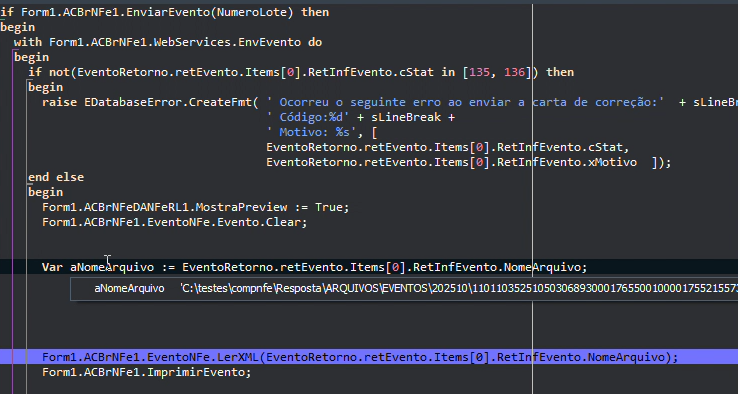Click the True value assigned to MostraPreview
The image size is (740, 394).
[x=329, y=207]
